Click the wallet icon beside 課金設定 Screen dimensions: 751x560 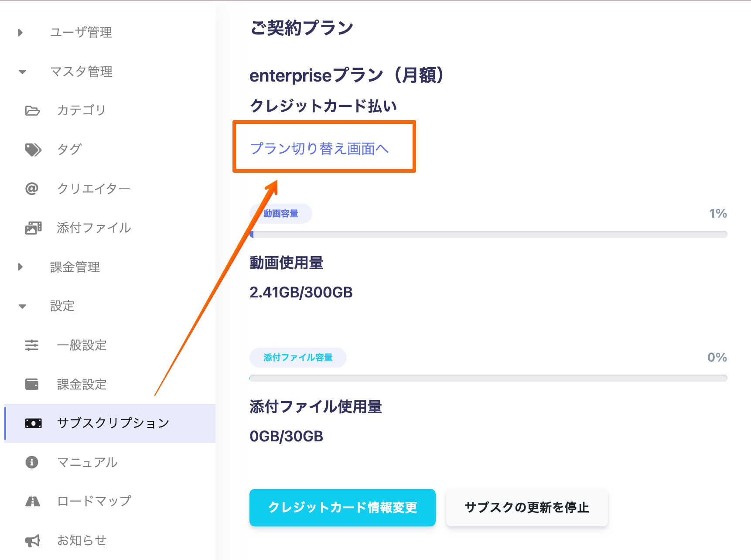(32, 384)
